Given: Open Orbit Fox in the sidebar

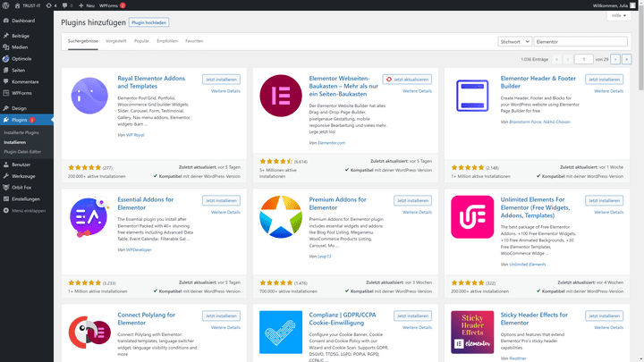Looking at the screenshot, I should [x=21, y=187].
